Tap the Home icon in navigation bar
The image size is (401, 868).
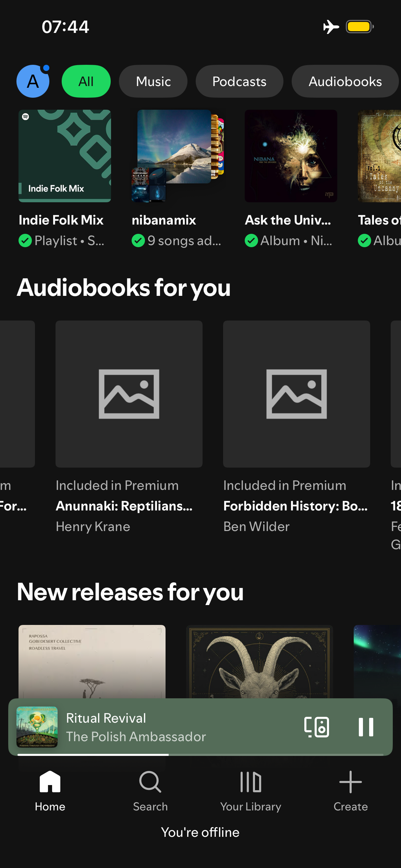point(50,782)
